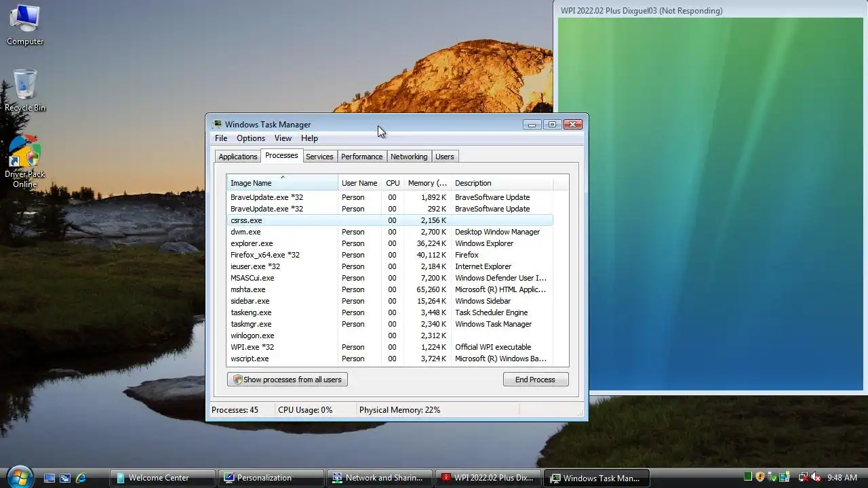Screen dimensions: 868x488
Task: Click the WPI 2022.02 Plus window title
Action: [642, 11]
